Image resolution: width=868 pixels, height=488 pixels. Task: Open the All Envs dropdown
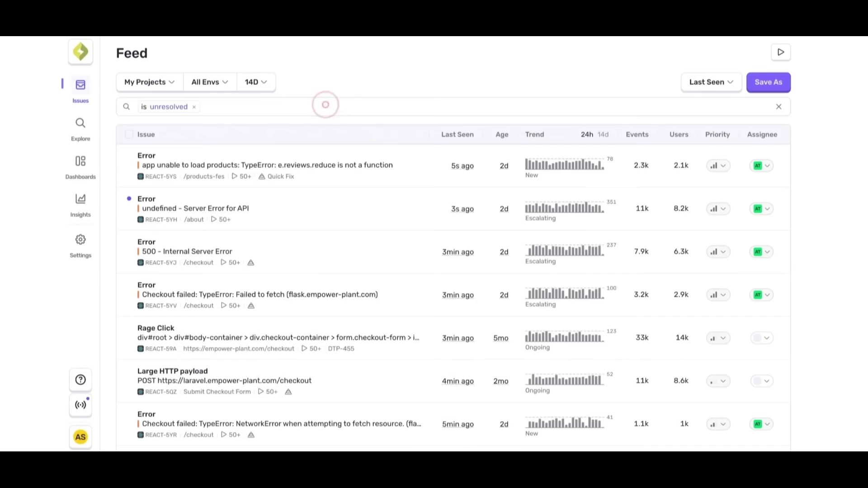point(209,82)
